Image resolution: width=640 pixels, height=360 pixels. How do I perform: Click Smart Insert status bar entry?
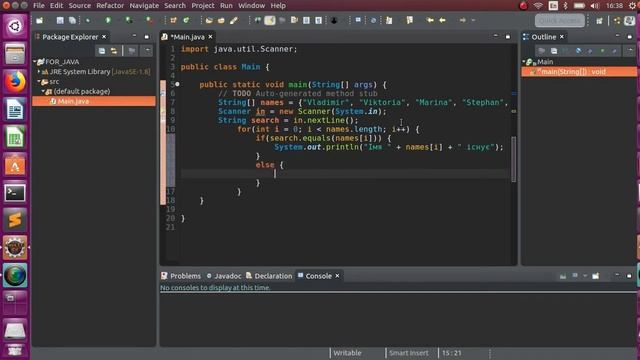[409, 353]
